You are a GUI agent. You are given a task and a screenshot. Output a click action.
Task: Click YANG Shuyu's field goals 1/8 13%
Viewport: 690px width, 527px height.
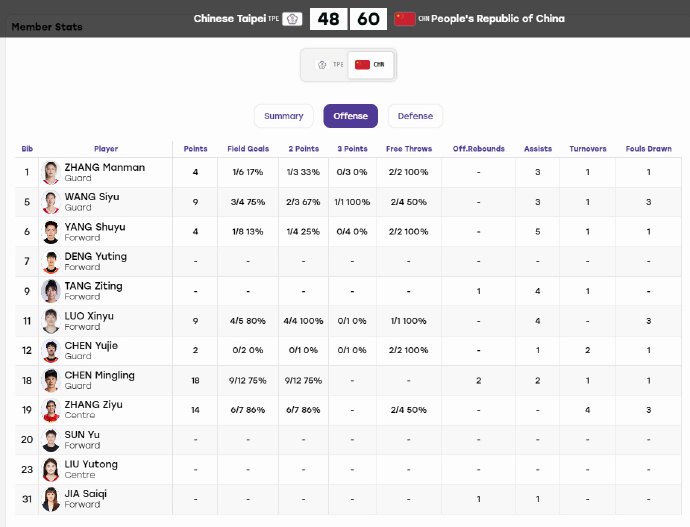(248, 232)
